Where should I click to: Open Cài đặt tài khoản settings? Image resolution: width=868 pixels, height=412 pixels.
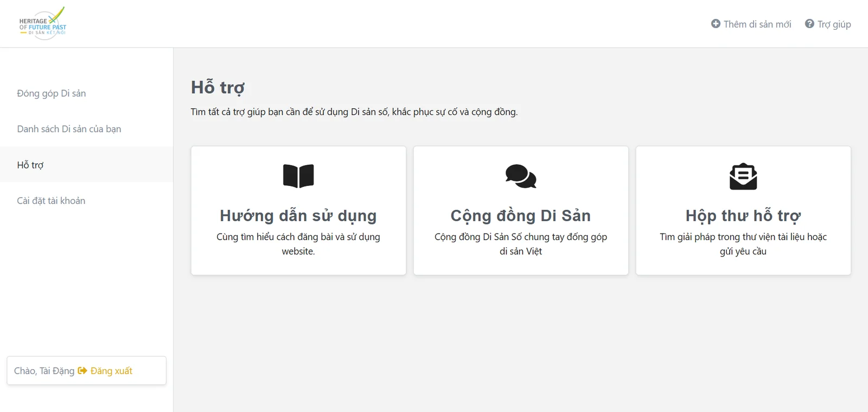[x=51, y=201]
